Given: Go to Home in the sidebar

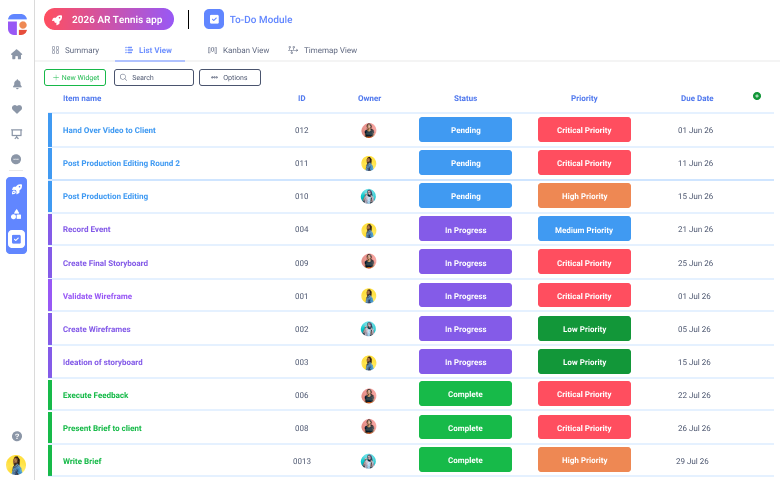Looking at the screenshot, I should (x=16, y=55).
